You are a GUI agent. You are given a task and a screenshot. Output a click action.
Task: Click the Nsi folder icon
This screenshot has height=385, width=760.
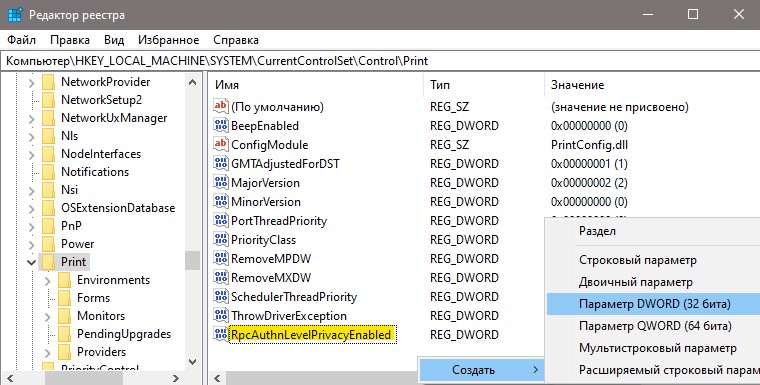click(48, 190)
